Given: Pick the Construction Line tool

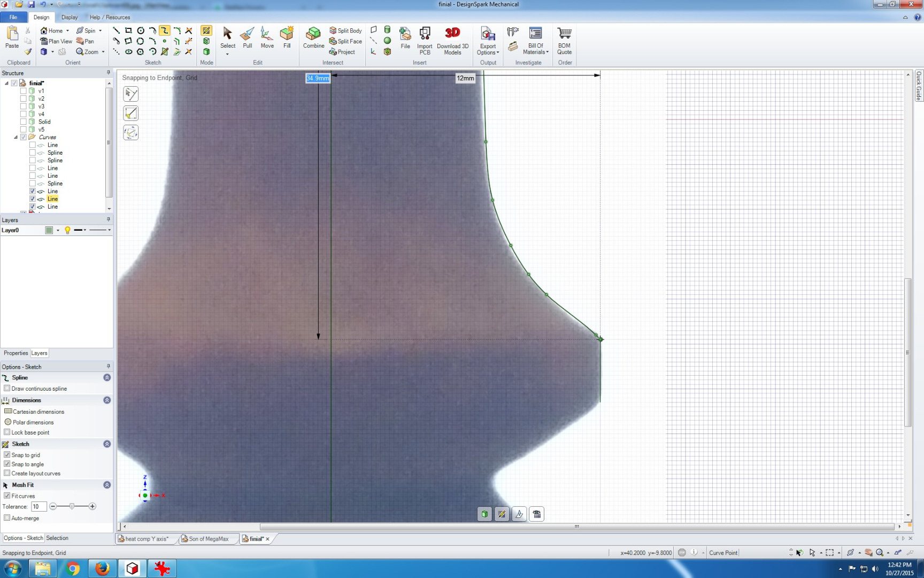Looking at the screenshot, I should pos(116,52).
